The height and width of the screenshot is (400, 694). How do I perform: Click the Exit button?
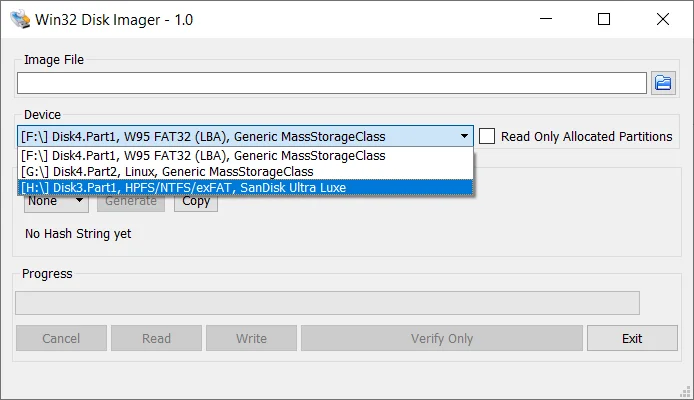click(x=632, y=338)
